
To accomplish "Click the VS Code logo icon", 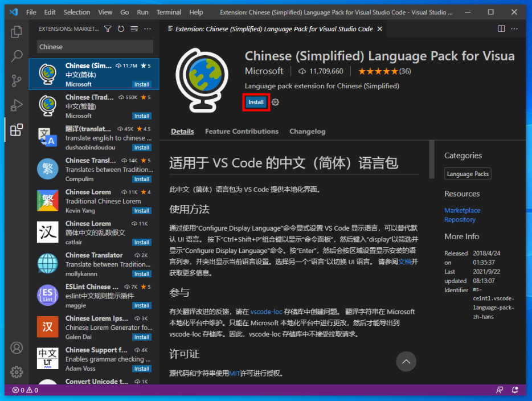I will [14, 12].
